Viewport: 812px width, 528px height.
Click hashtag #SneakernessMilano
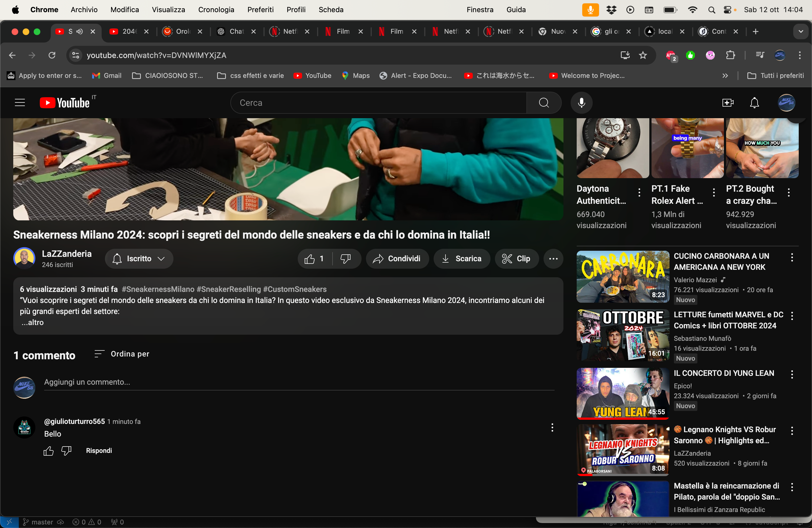tap(158, 289)
